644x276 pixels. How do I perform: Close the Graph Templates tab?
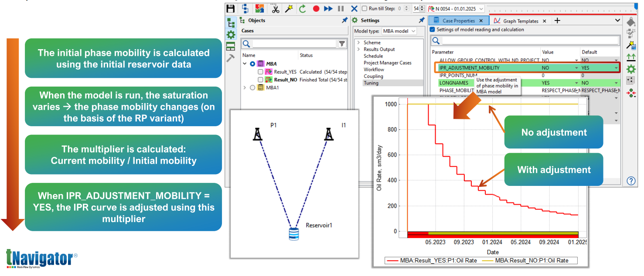pos(545,21)
